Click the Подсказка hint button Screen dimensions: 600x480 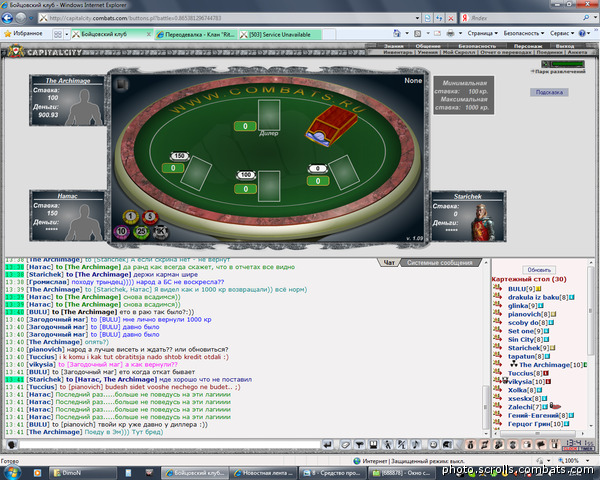click(549, 92)
